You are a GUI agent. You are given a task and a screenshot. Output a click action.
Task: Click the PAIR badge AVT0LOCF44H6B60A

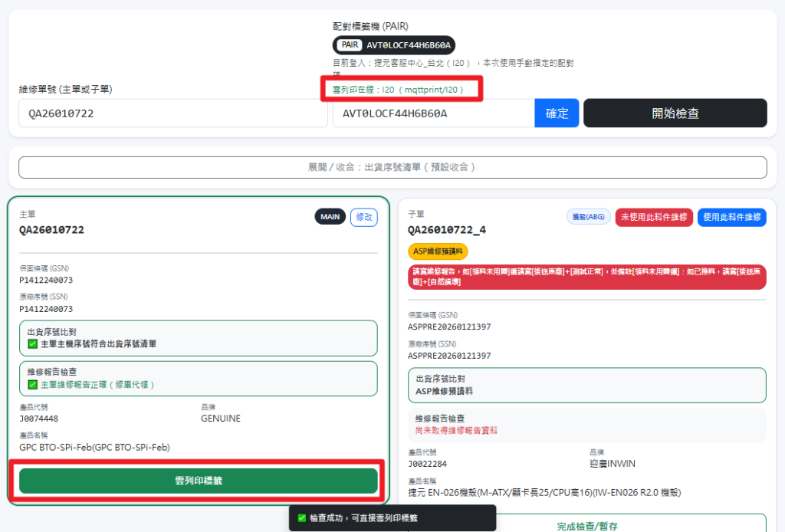394,45
